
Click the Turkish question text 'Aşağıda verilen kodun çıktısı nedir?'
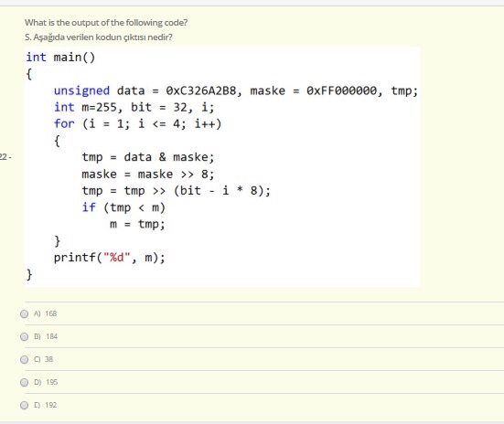102,37
